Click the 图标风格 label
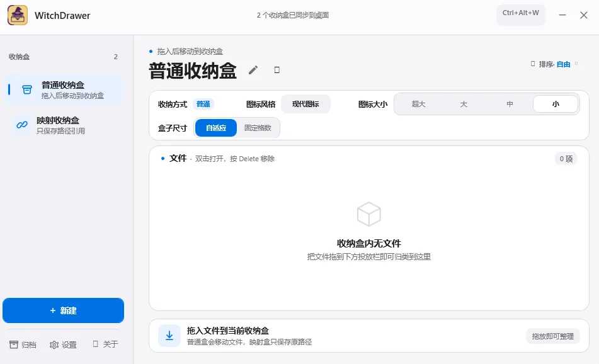 coord(261,105)
